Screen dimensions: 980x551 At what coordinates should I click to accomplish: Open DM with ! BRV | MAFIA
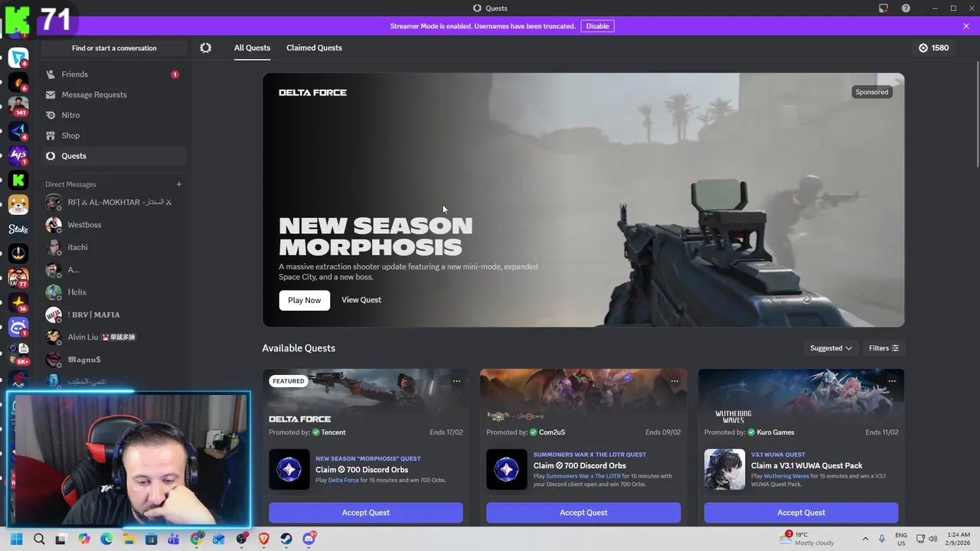(x=113, y=315)
